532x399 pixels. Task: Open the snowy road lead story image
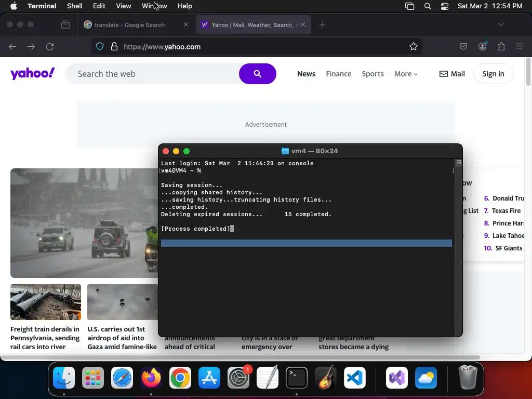coord(84,223)
